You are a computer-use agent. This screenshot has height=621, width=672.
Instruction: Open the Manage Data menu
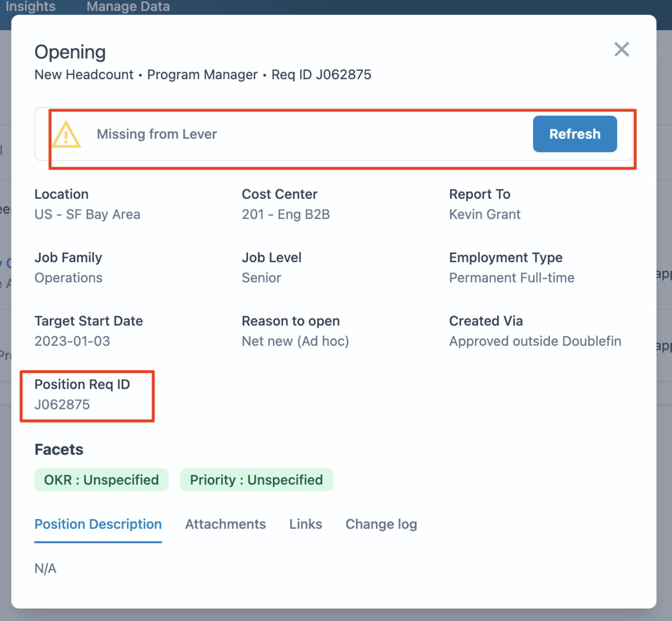click(128, 6)
